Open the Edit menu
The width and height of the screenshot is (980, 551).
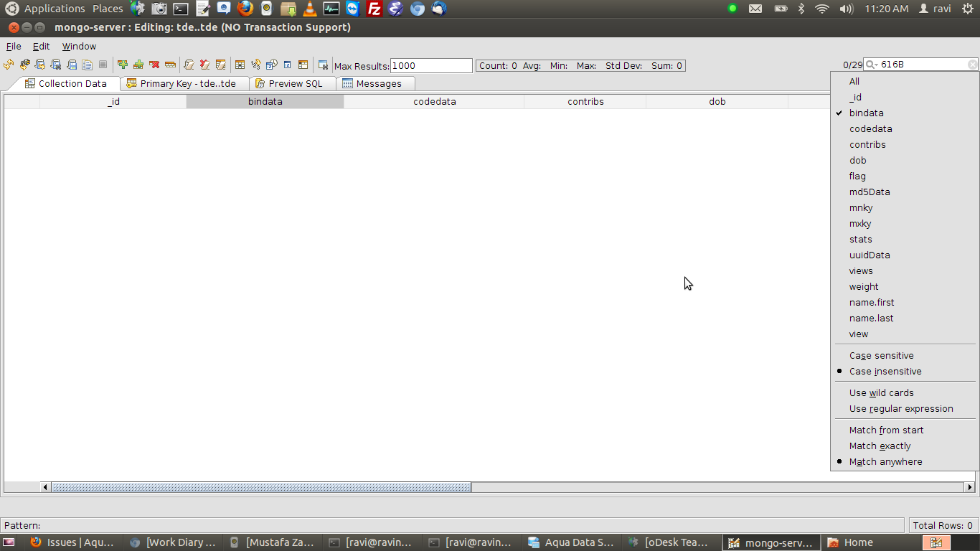(41, 46)
